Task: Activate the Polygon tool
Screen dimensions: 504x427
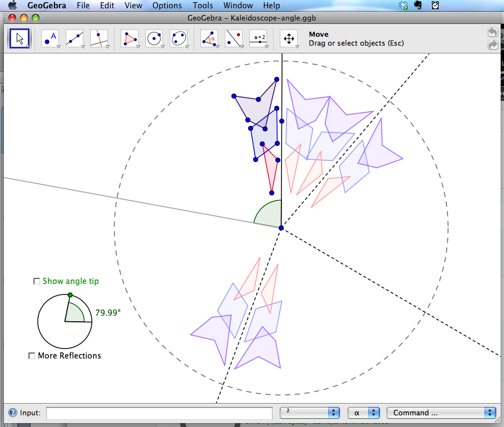Action: click(x=129, y=38)
